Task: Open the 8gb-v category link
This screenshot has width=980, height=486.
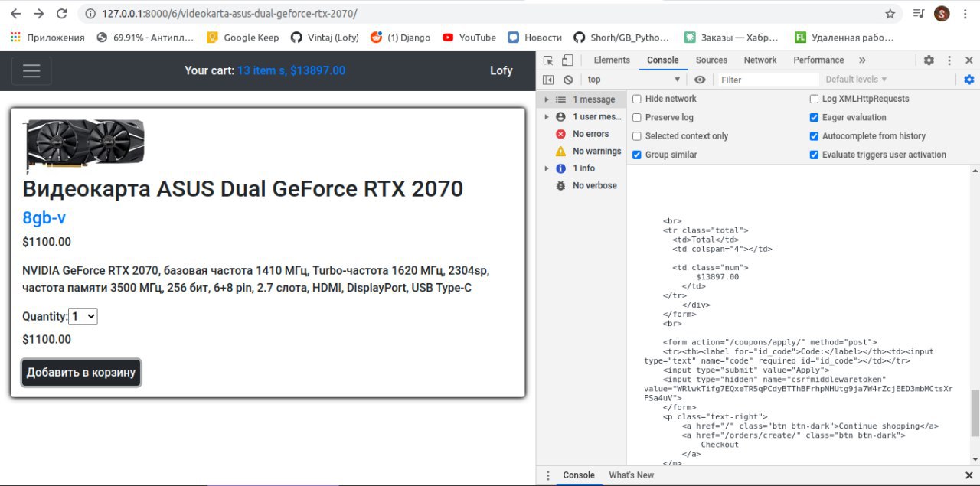Action: (44, 218)
